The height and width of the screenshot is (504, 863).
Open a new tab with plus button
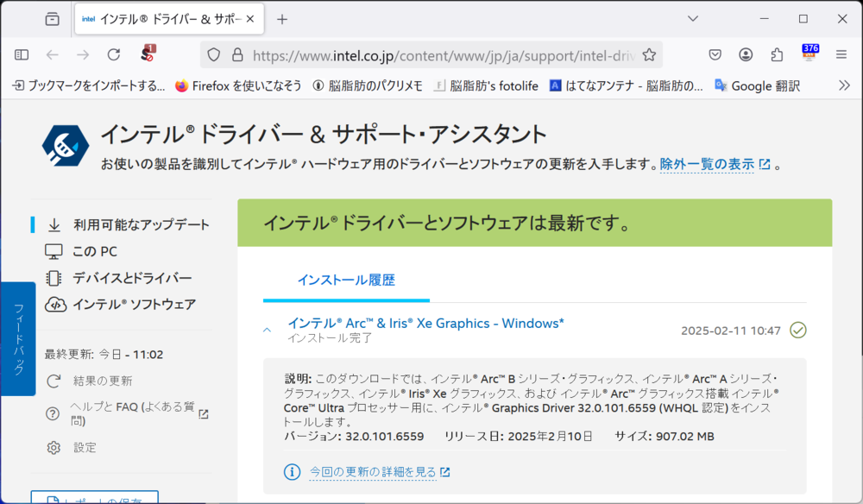click(x=282, y=19)
